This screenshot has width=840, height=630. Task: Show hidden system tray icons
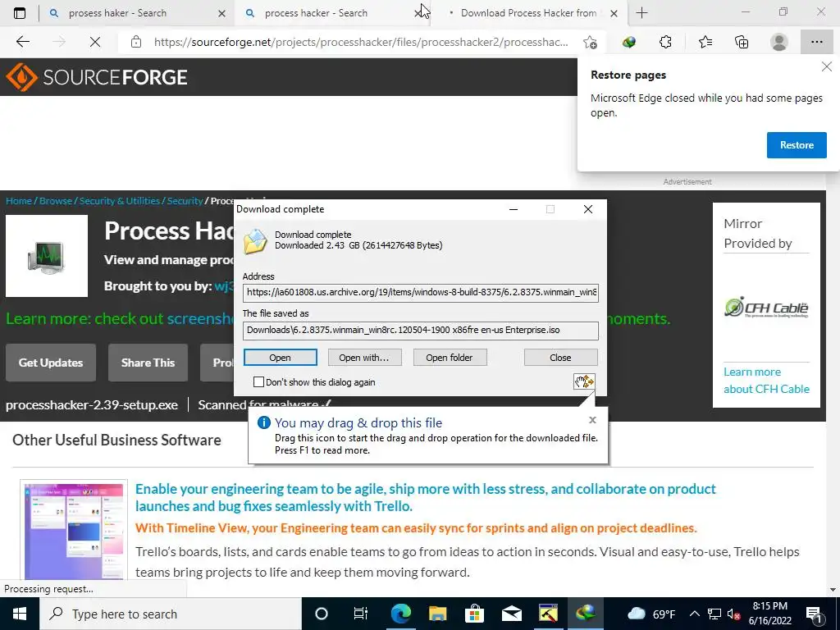coord(694,614)
